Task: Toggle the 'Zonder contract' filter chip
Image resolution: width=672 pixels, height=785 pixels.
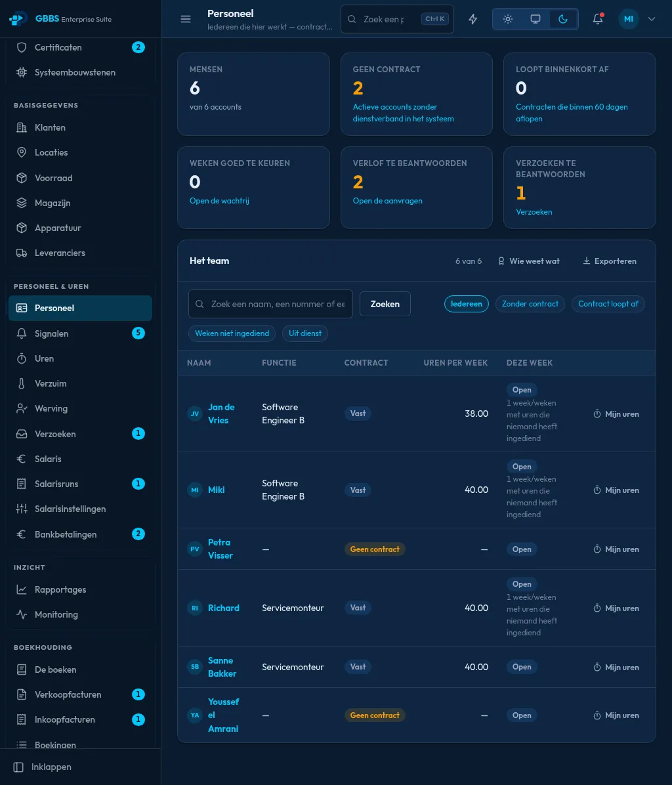Action: click(530, 304)
